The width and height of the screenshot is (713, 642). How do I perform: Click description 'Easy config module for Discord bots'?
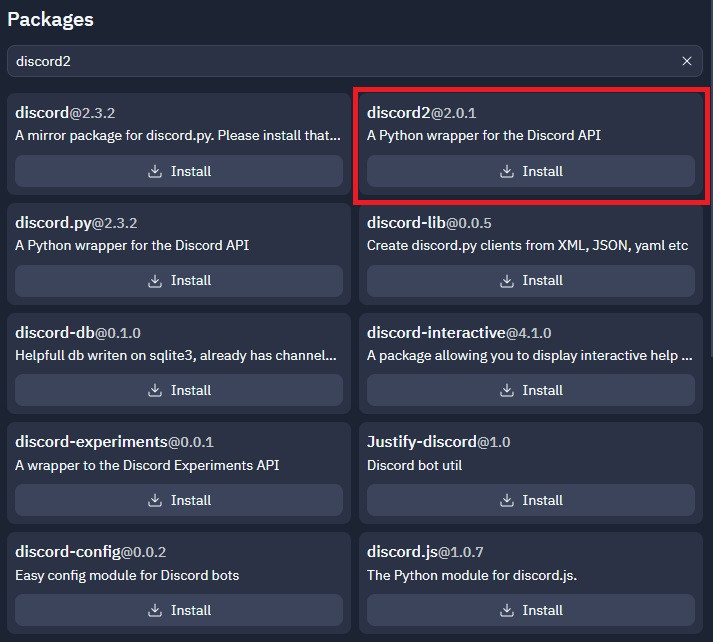pyautogui.click(x=127, y=575)
